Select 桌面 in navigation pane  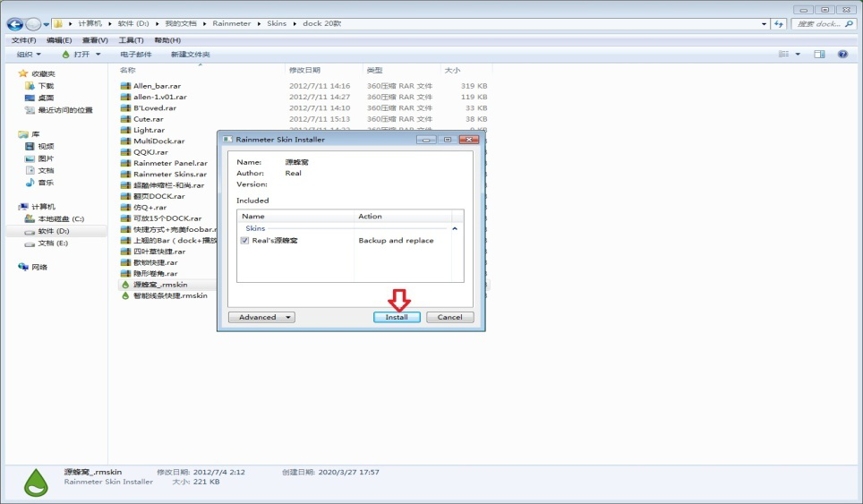click(x=46, y=98)
